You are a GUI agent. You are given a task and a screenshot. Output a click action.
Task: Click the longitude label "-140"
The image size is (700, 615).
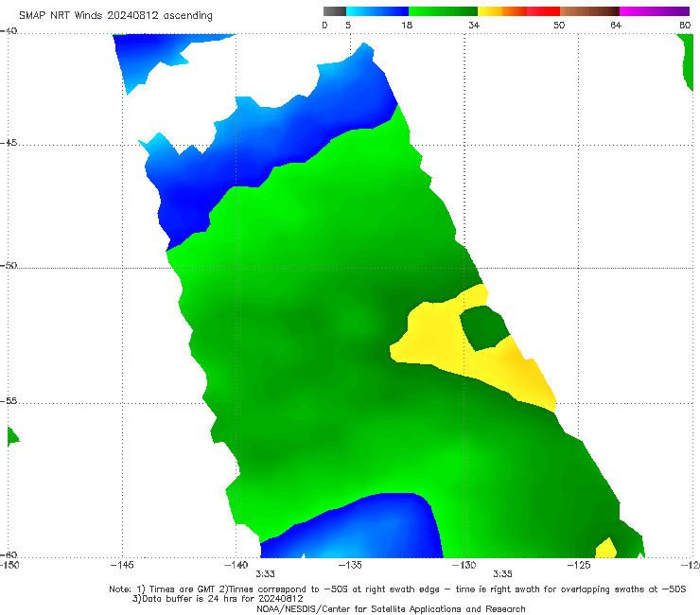coord(236,566)
